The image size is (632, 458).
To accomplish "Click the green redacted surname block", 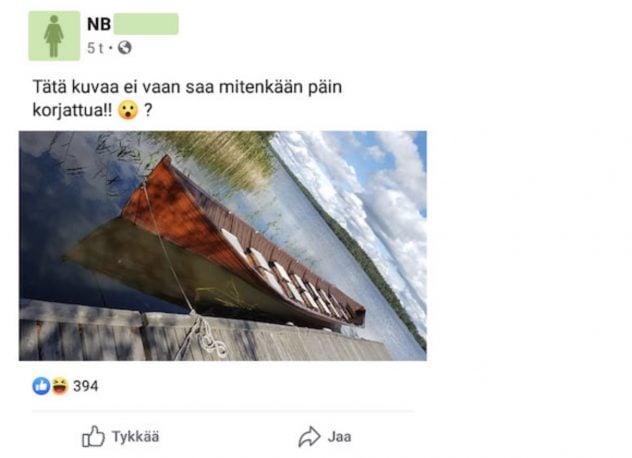I will 146,24.
